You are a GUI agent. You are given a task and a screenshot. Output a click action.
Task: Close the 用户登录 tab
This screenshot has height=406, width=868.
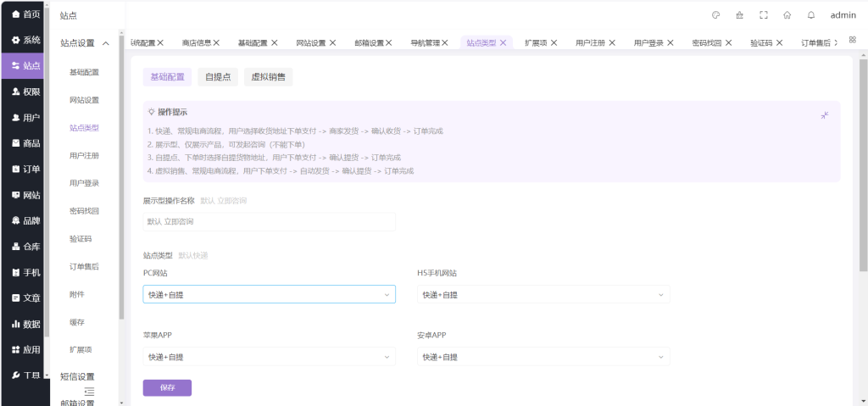(670, 42)
